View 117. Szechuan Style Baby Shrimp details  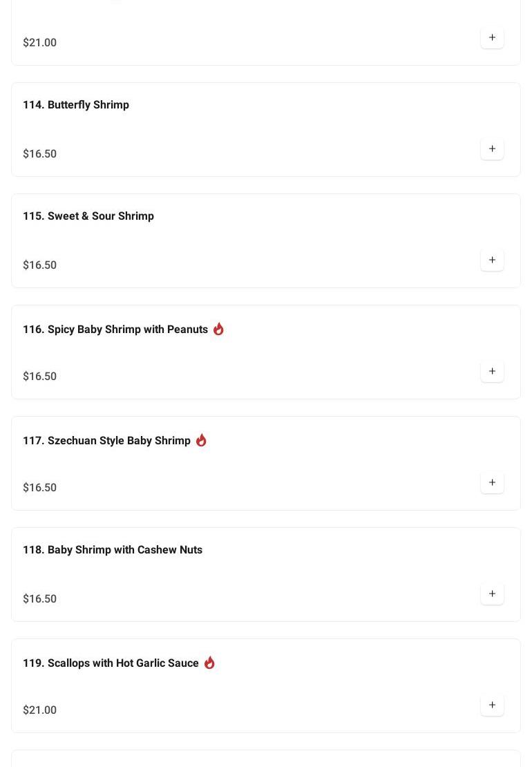(106, 441)
